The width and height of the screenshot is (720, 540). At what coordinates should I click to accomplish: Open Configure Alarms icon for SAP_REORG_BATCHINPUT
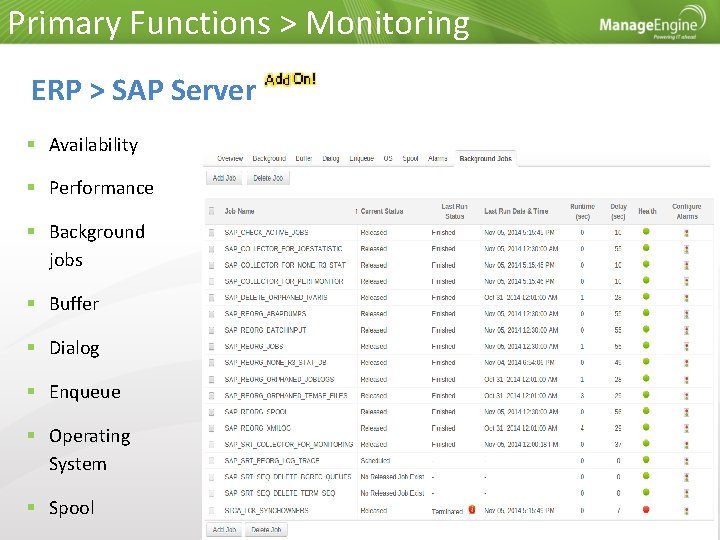[686, 330]
